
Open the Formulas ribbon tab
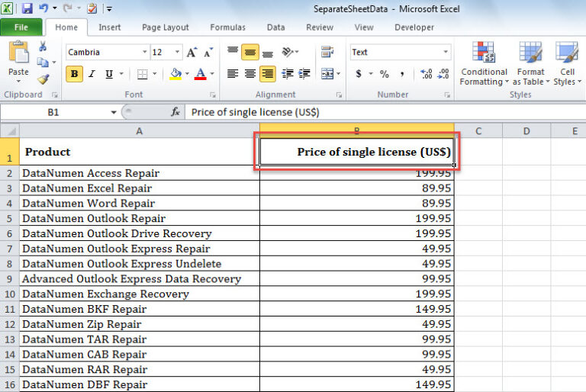(227, 27)
